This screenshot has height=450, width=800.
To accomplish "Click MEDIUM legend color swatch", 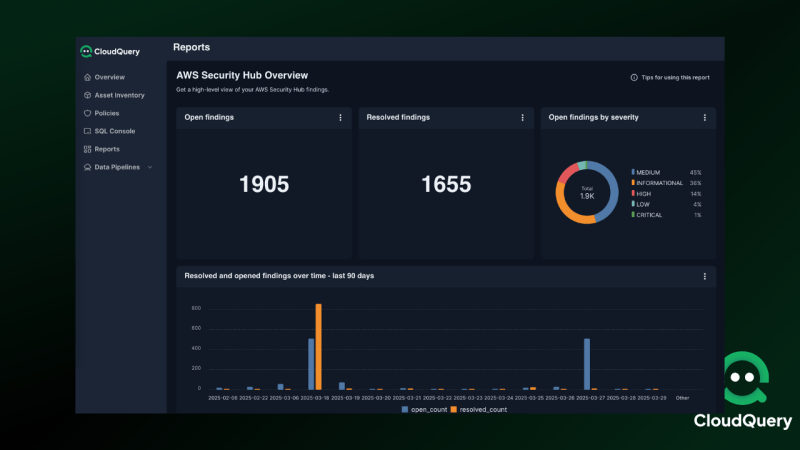I will coord(633,172).
